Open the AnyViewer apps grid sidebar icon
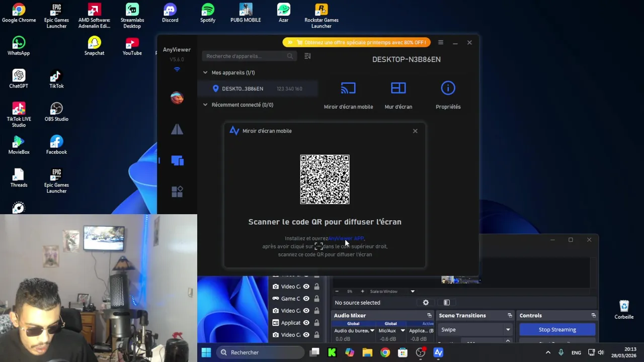This screenshot has height=362, width=644. click(177, 192)
